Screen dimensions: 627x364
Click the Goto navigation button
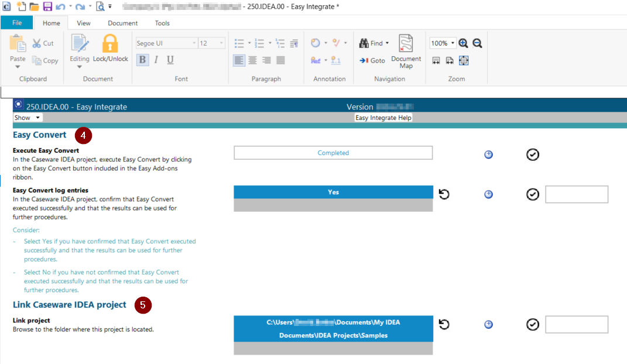372,60
